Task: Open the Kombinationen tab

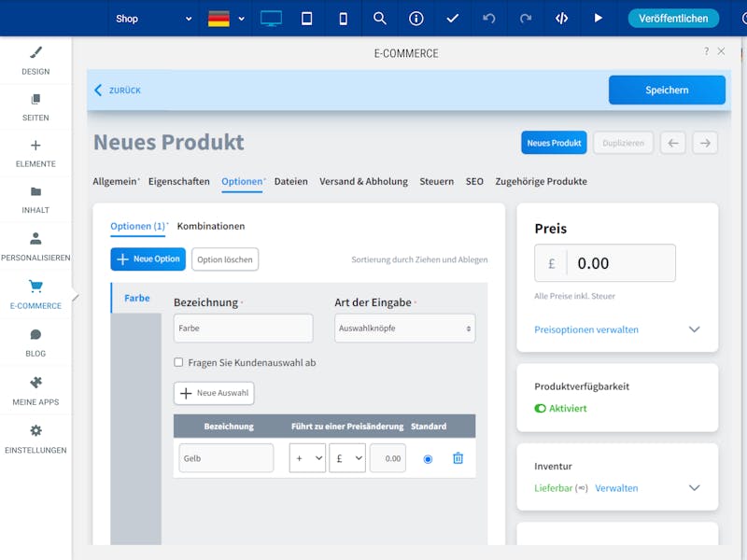Action: (211, 226)
